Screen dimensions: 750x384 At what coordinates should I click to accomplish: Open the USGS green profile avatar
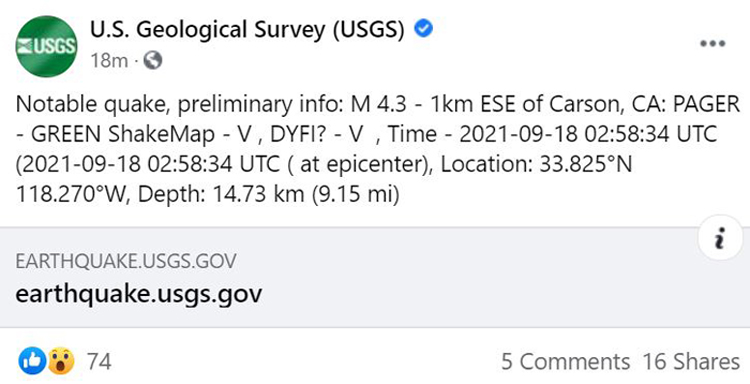point(46,46)
